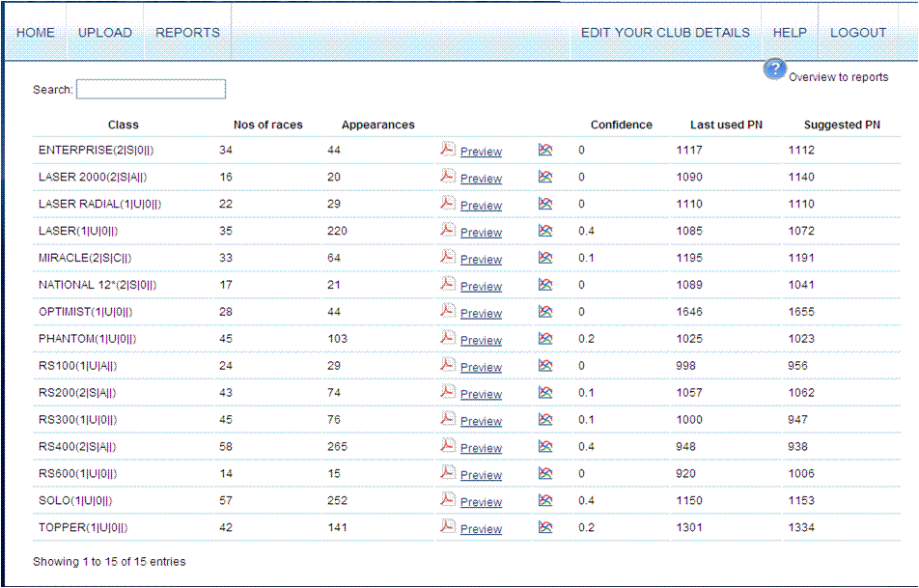Select the TOPPER(1|U|0||) class cell
919x588 pixels.
coord(83,527)
